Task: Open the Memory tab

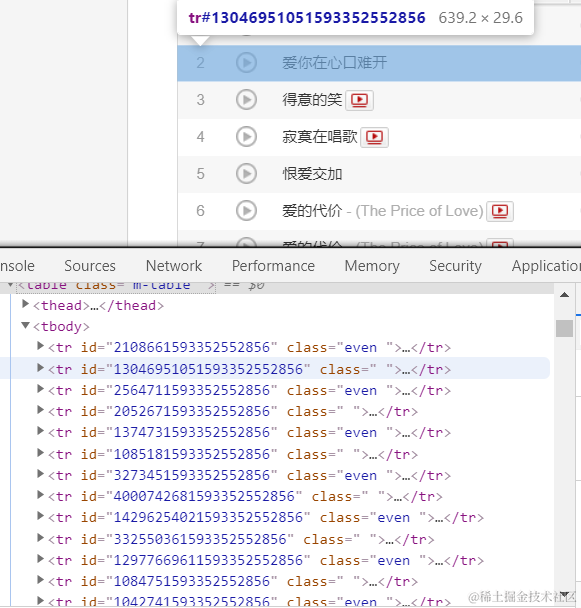Action: pos(372,266)
